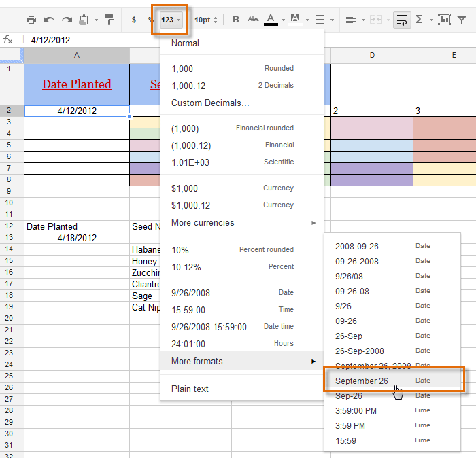Choose the 9/26/2008 15:59:00 Date time format
The height and width of the screenshot is (458, 476).
coord(242,327)
